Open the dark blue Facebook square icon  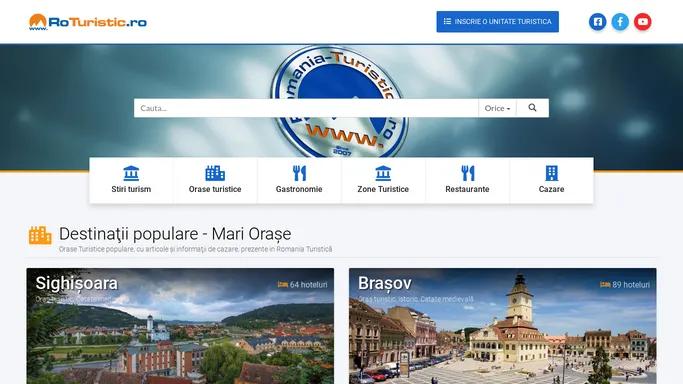pyautogui.click(x=598, y=22)
